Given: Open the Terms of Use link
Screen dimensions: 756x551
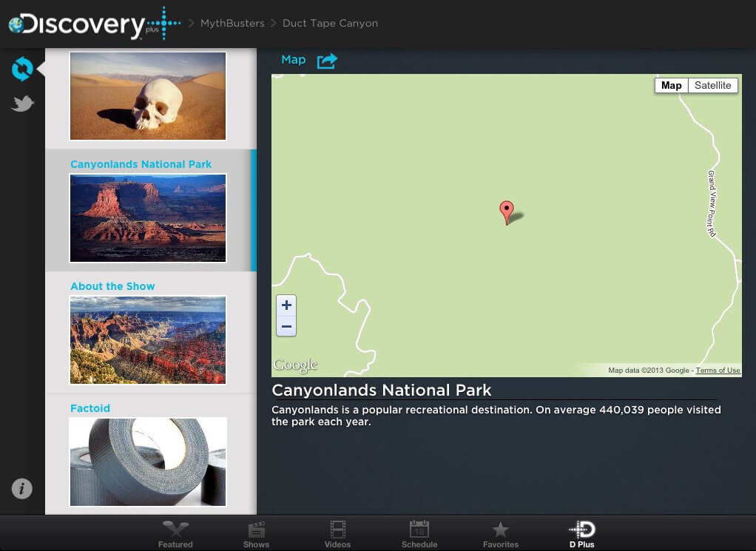Looking at the screenshot, I should [x=718, y=371].
